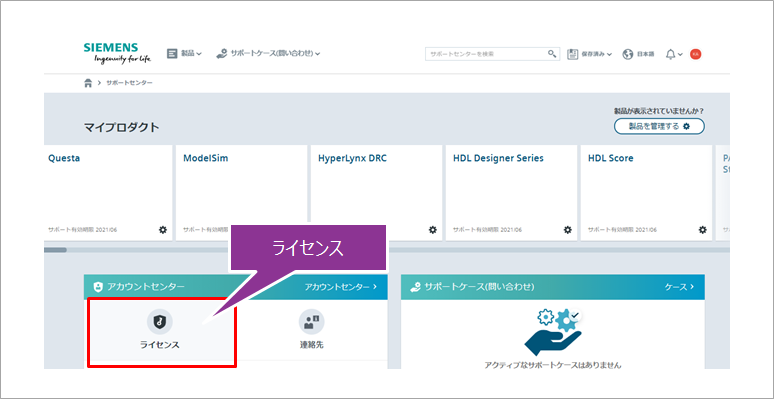774x399 pixels.
Task: Open the アカウントセンター link with chevron
Action: pos(341,287)
